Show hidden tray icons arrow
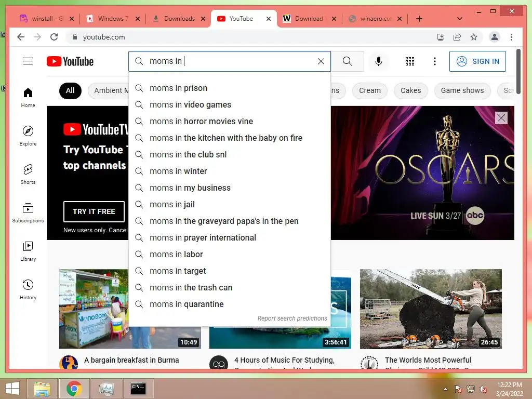The image size is (532, 399). 445,389
